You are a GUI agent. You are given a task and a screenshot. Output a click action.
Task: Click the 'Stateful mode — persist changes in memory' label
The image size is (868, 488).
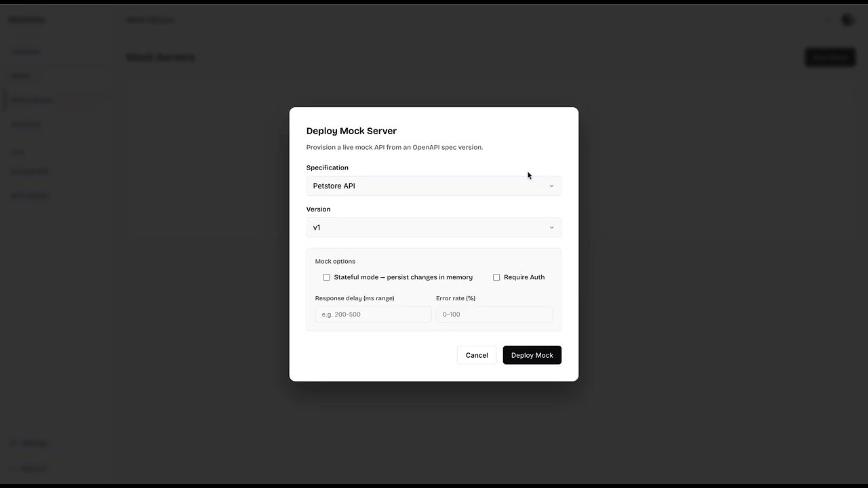click(x=403, y=277)
